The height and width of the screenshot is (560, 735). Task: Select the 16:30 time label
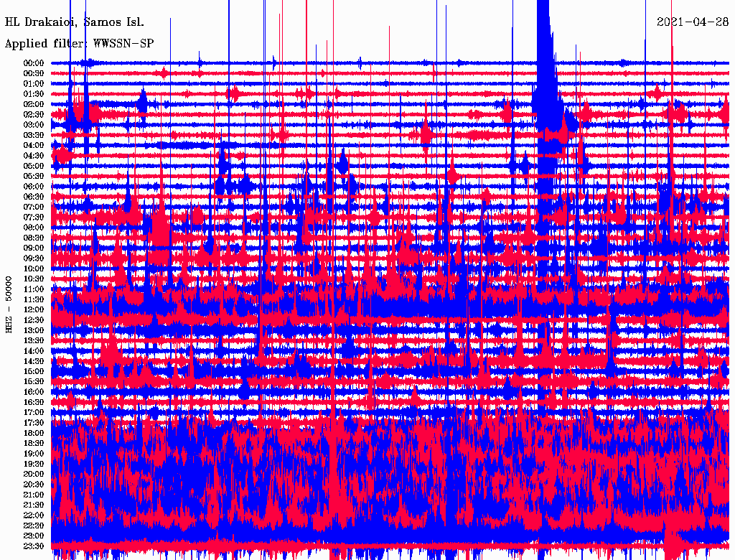[x=34, y=403]
